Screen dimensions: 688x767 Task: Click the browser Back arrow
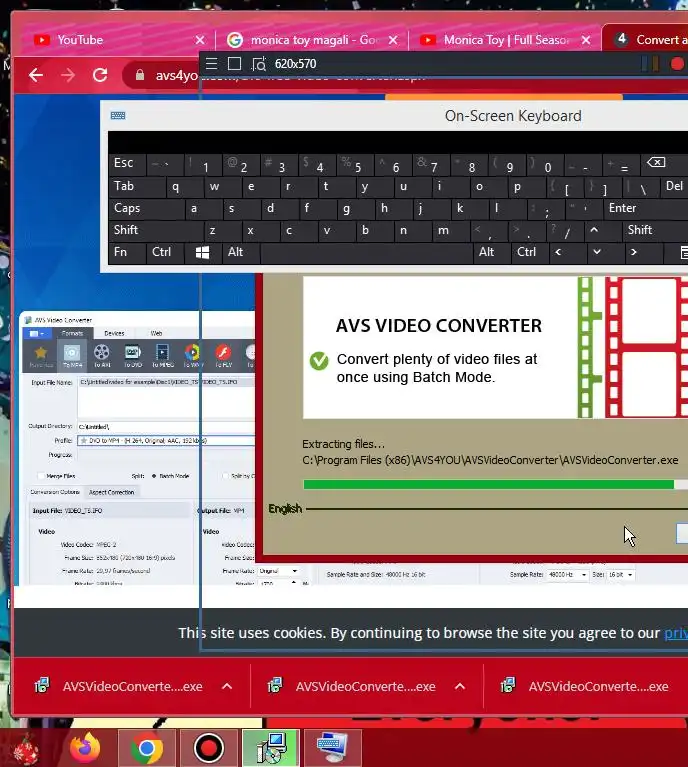(x=36, y=75)
